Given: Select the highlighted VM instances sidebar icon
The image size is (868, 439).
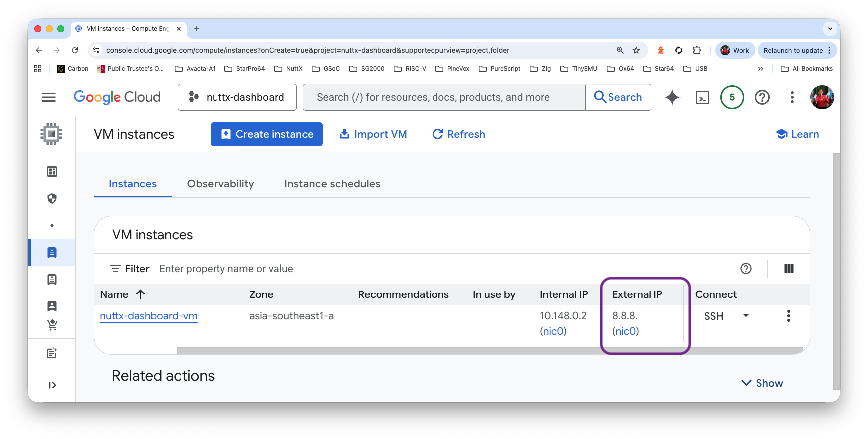Looking at the screenshot, I should pos(52,252).
